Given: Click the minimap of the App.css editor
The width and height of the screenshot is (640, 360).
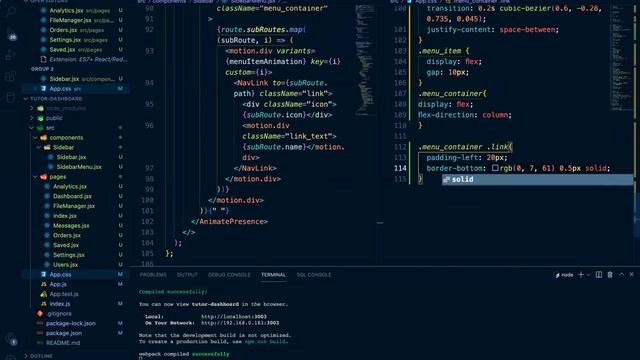Looking at the screenshot, I should tap(620, 57).
